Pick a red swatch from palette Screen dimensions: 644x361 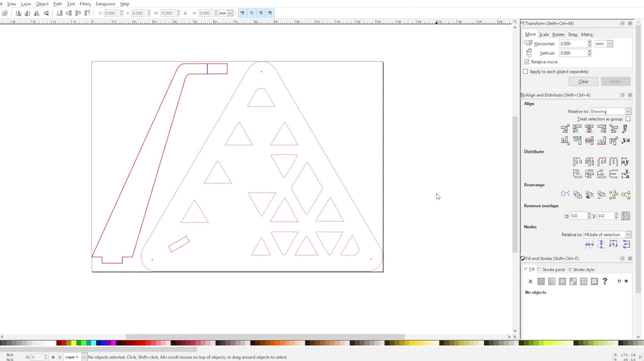click(64, 343)
